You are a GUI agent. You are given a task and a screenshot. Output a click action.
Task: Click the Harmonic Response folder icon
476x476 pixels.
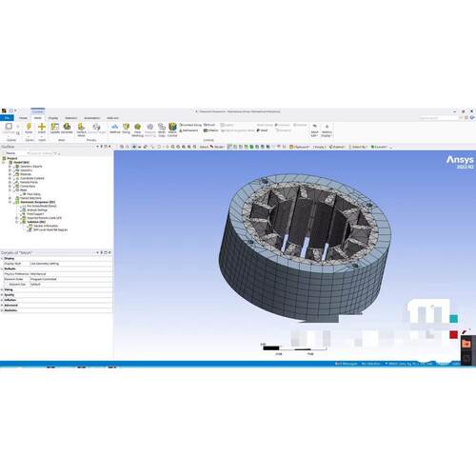[17, 202]
